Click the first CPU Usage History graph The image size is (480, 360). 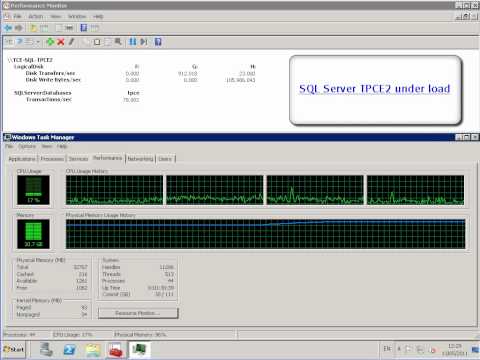(x=115, y=190)
